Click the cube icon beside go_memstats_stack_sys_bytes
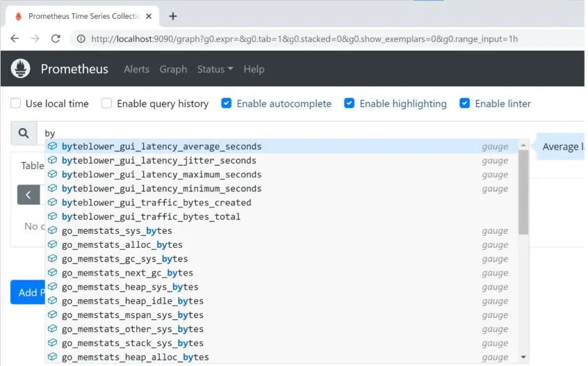The image size is (588, 366). pos(53,343)
